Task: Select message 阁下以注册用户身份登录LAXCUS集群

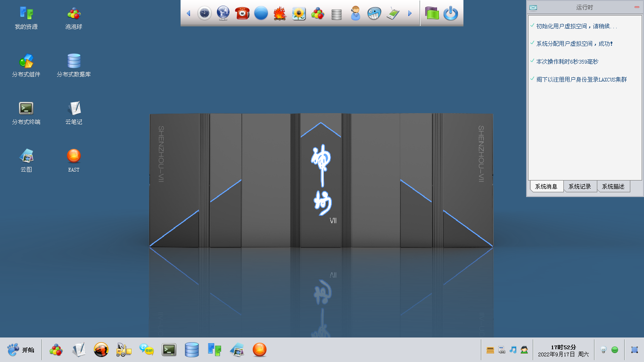Action: point(582,80)
